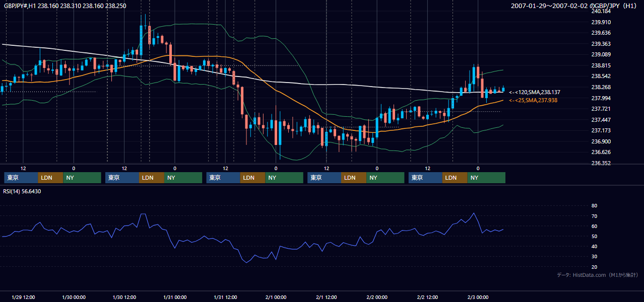644x302 pixels.
Task: Click the HistData.com data source credit
Action: point(598,275)
